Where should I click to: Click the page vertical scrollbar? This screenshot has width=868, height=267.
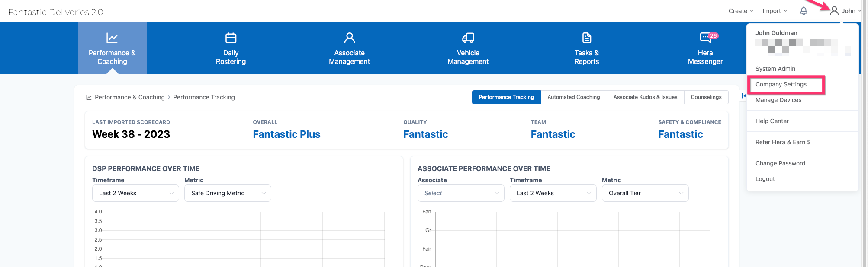click(865, 133)
